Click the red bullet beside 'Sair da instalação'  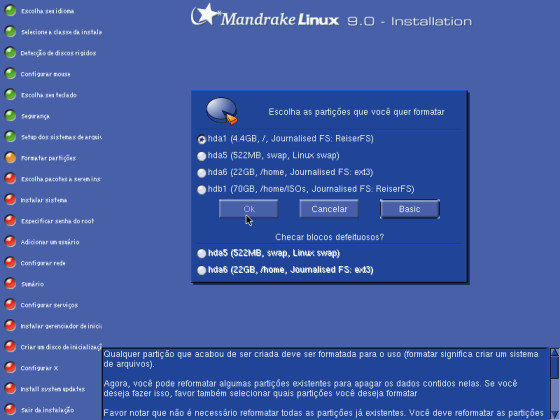click(x=10, y=410)
